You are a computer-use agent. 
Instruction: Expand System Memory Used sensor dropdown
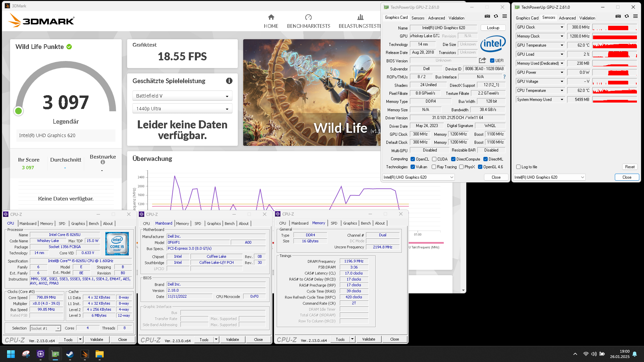pyautogui.click(x=562, y=100)
